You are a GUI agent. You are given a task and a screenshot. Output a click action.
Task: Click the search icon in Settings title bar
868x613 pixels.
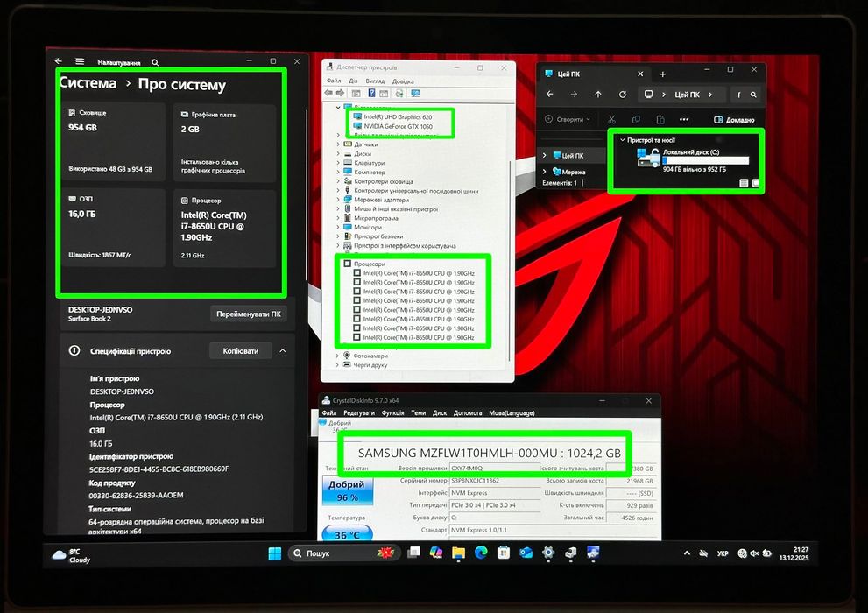(x=156, y=62)
